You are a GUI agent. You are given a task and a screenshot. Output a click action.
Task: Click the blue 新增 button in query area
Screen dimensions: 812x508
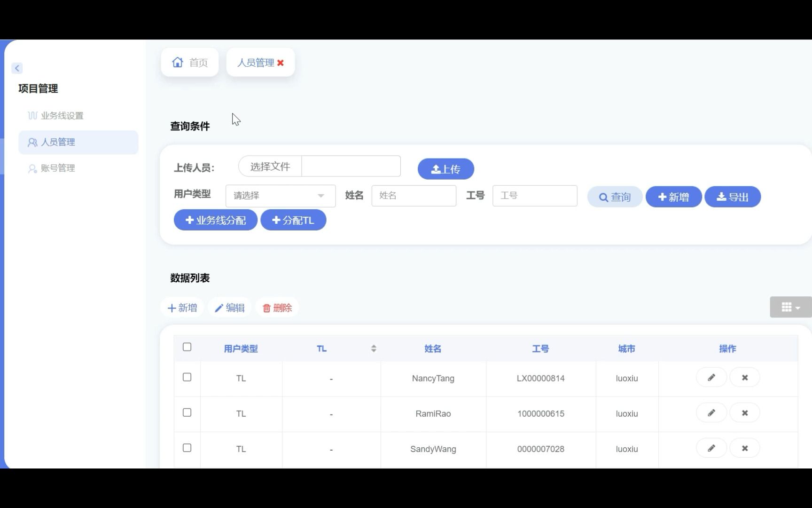(x=673, y=197)
